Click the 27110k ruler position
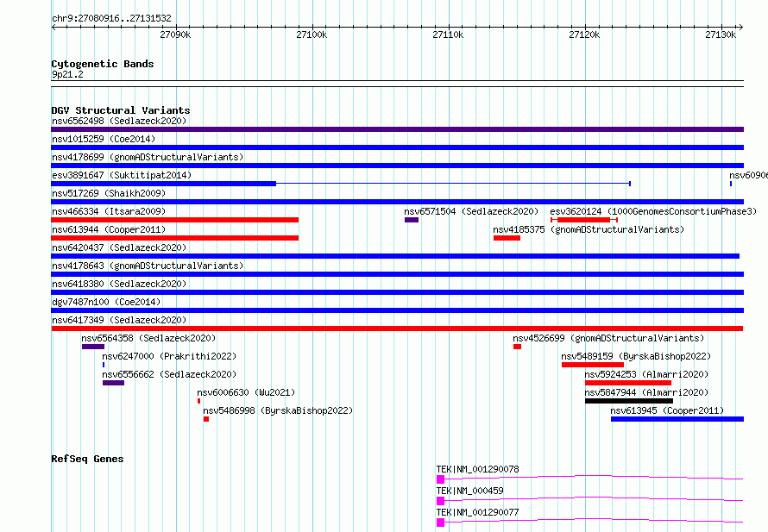768x532 pixels. pos(448,34)
